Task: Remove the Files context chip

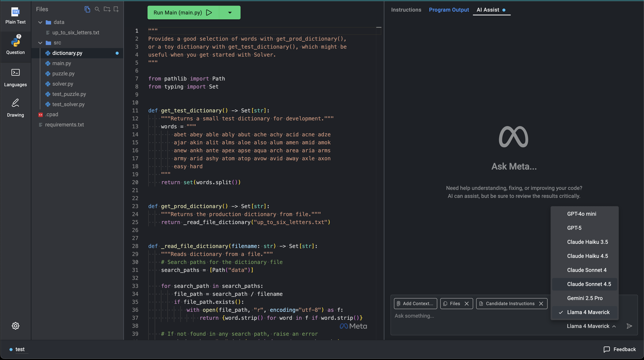Action: (x=466, y=303)
